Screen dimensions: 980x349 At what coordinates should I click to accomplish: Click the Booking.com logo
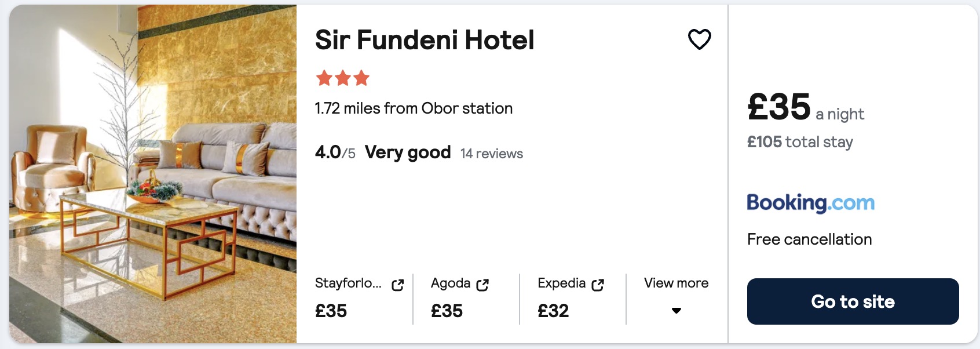810,203
